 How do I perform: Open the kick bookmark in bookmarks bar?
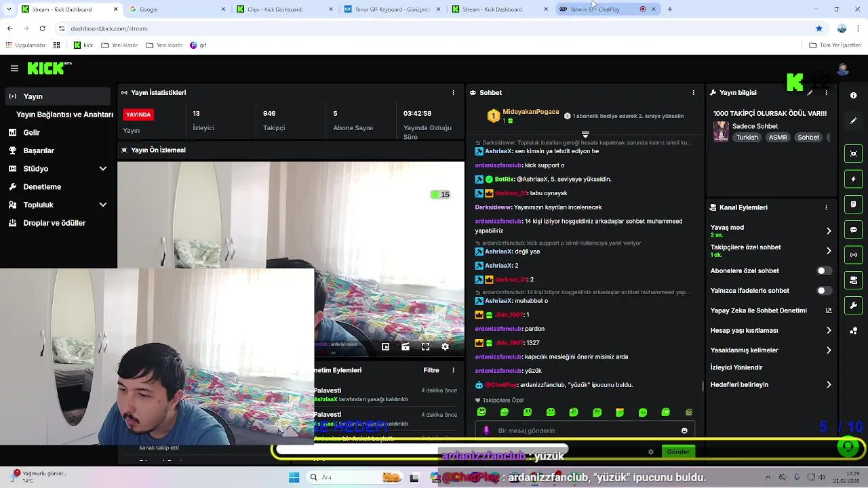point(83,45)
